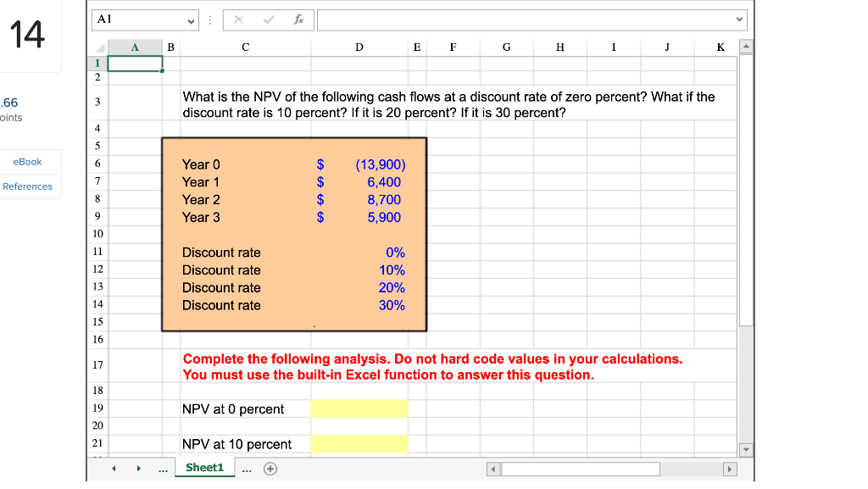Click the vertical scrollbar down arrow

tap(746, 449)
